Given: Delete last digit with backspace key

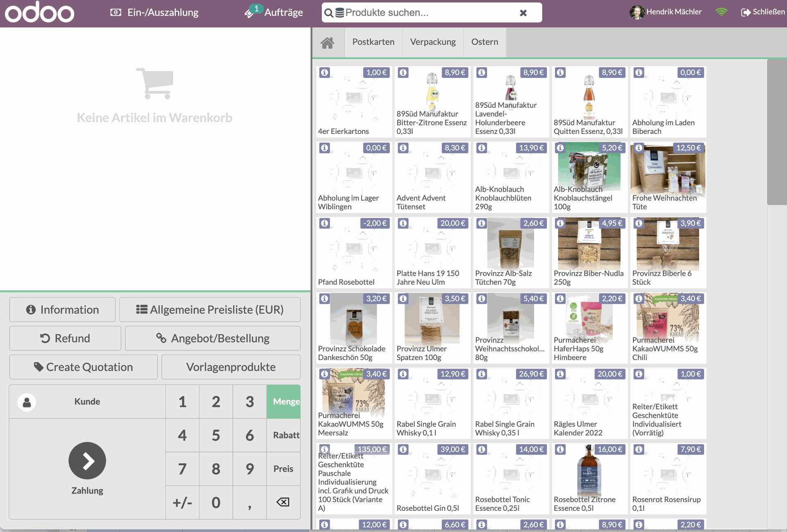Looking at the screenshot, I should coord(283,502).
